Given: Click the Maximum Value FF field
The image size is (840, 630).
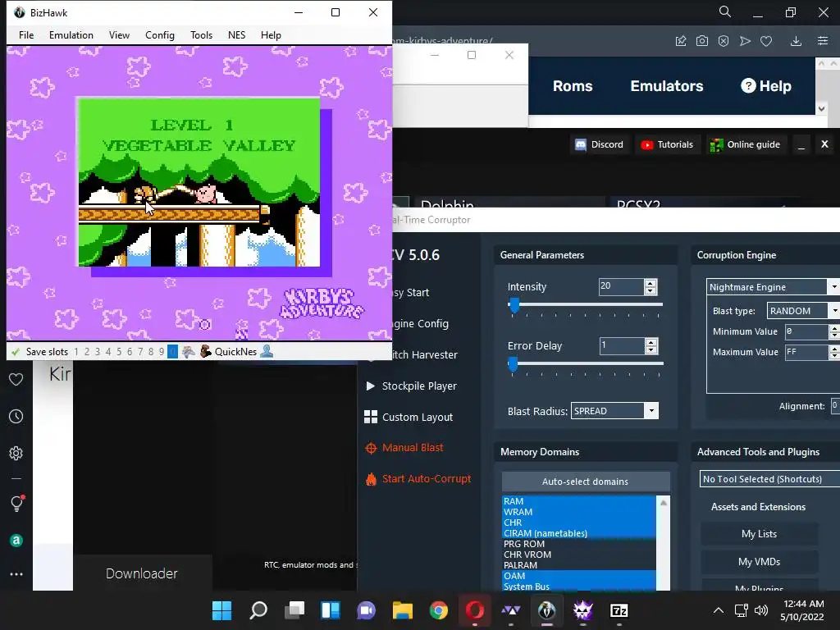Looking at the screenshot, I should click(x=806, y=352).
